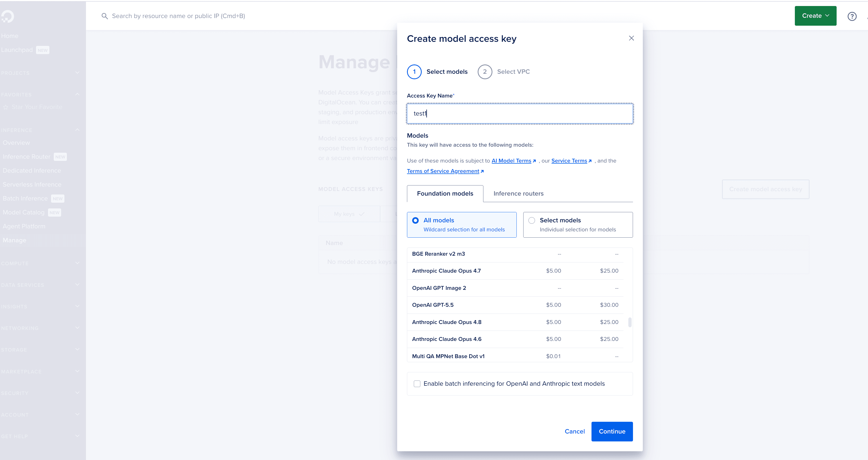Expand the Storage section
Image resolution: width=868 pixels, height=460 pixels.
tap(40, 349)
